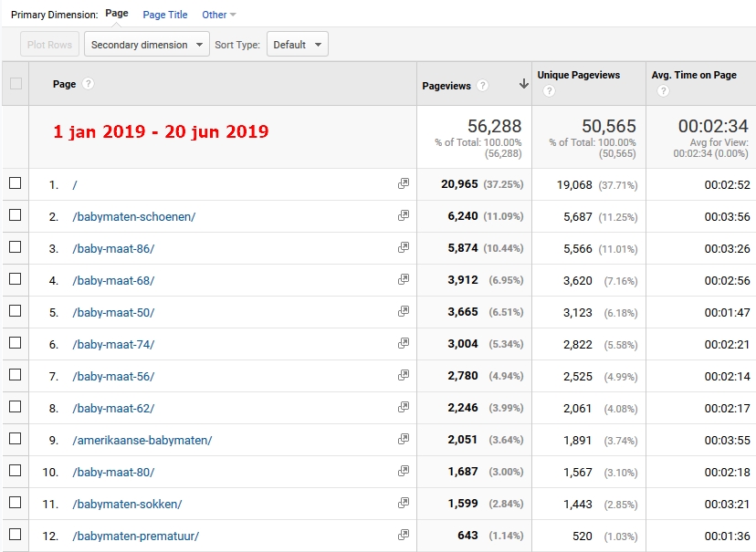Click total pageviews value 56,288

click(x=494, y=126)
